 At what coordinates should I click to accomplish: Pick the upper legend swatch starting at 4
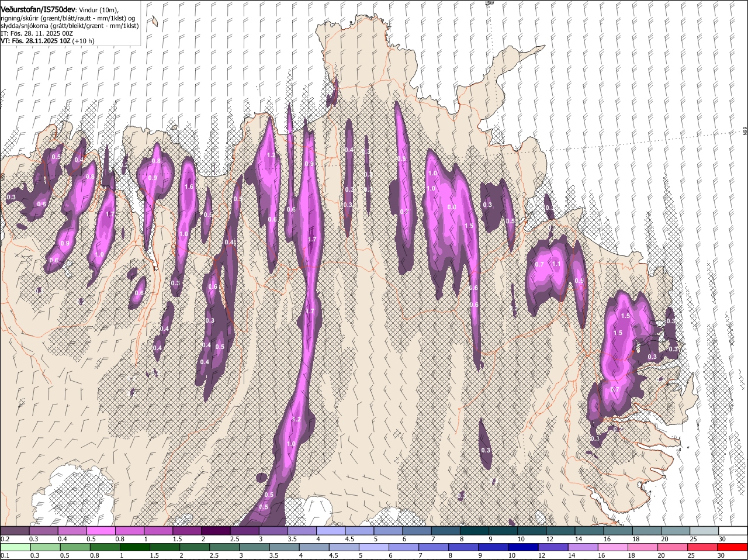click(x=331, y=530)
